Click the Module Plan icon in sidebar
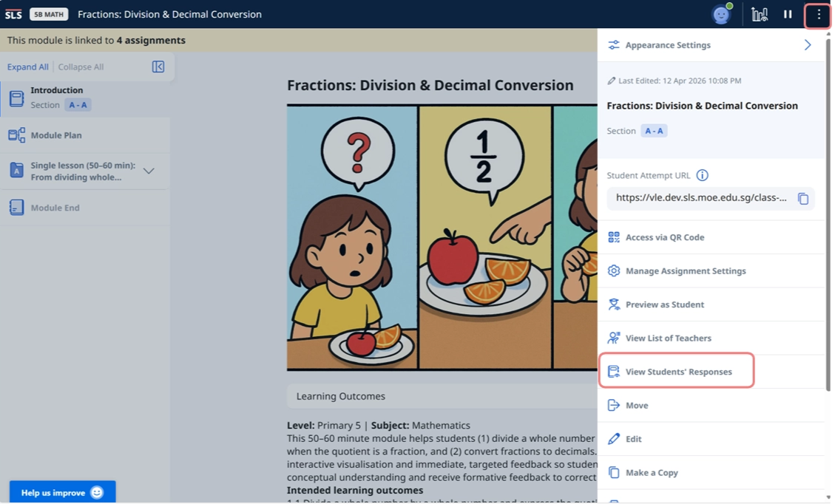The width and height of the screenshot is (835, 504). point(16,134)
